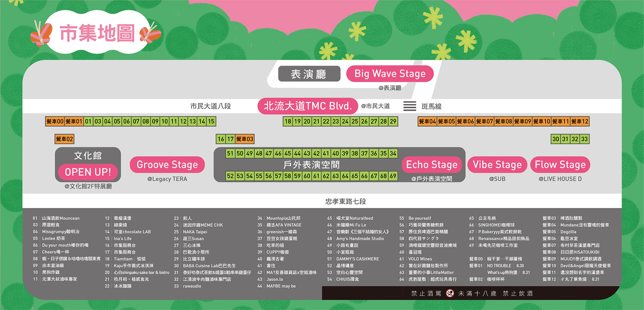Click green booth 33 on the map
Screen dimensions: 644x310
(x=584, y=139)
